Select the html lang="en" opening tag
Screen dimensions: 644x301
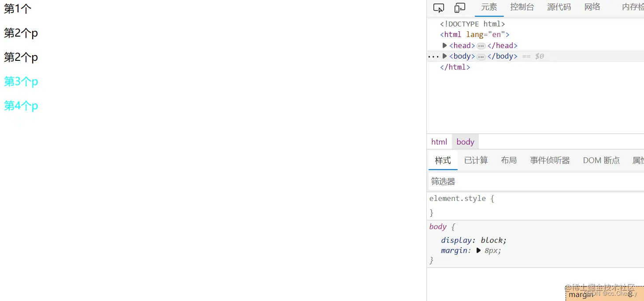click(x=474, y=34)
